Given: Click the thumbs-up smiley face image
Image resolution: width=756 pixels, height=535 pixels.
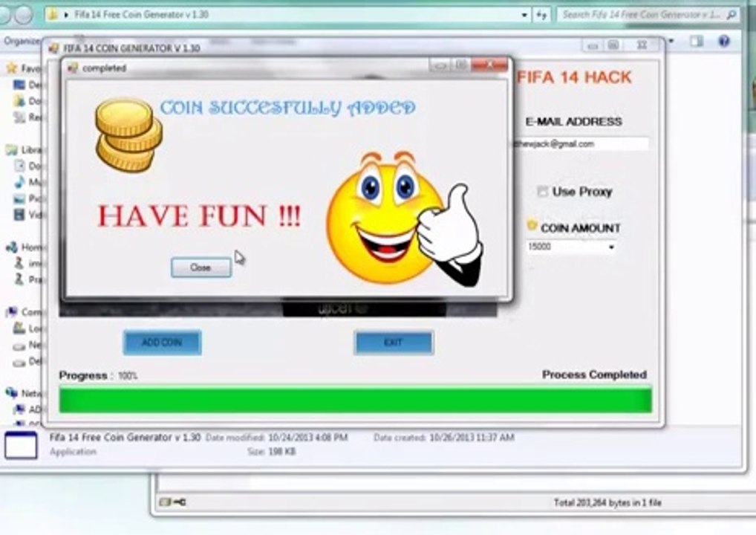Looking at the screenshot, I should pyautogui.click(x=404, y=218).
